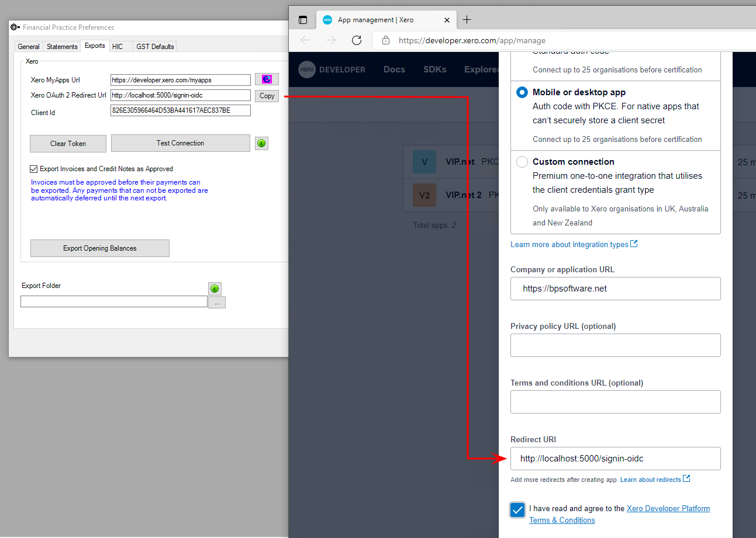756x538 pixels.
Task: Switch to the Statements tab
Action: (x=62, y=47)
